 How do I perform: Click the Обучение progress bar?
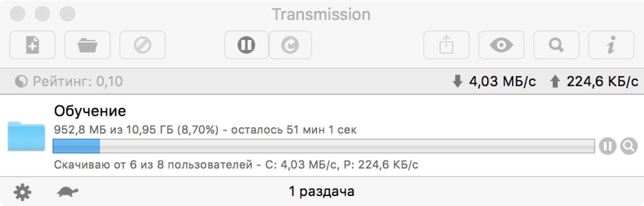coord(323,146)
